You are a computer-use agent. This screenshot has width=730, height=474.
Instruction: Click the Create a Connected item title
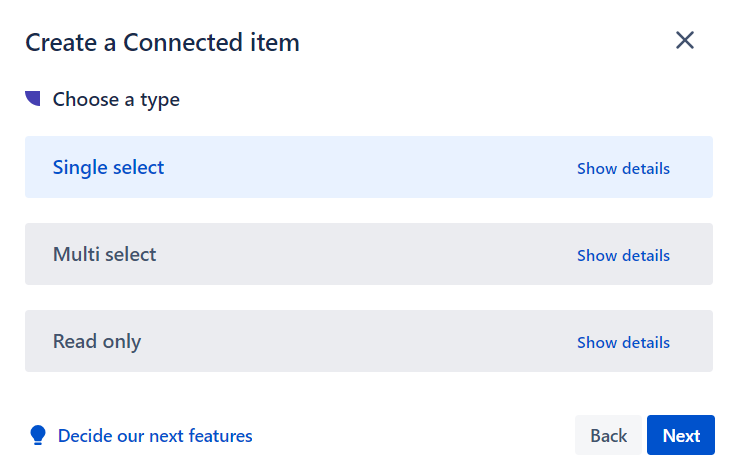click(x=162, y=42)
